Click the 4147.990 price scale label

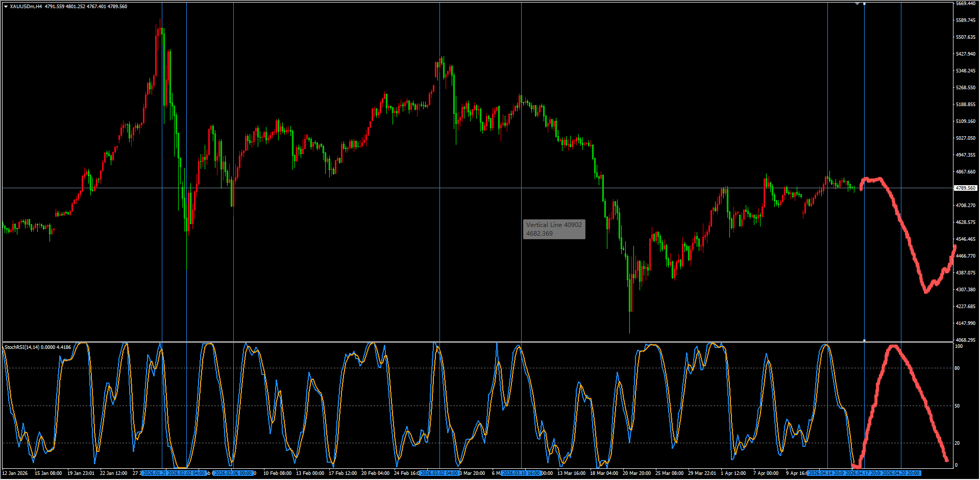tap(966, 323)
